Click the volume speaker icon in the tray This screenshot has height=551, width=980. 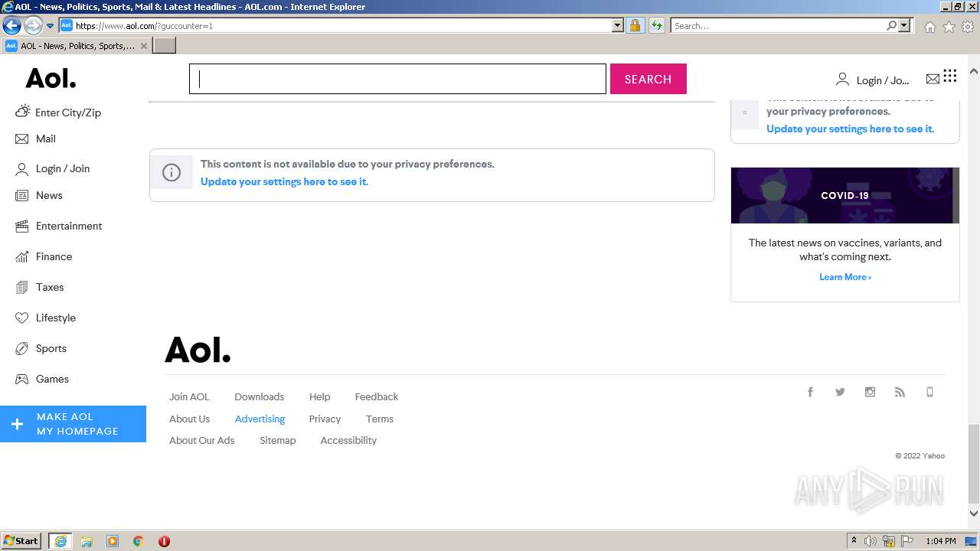point(871,541)
